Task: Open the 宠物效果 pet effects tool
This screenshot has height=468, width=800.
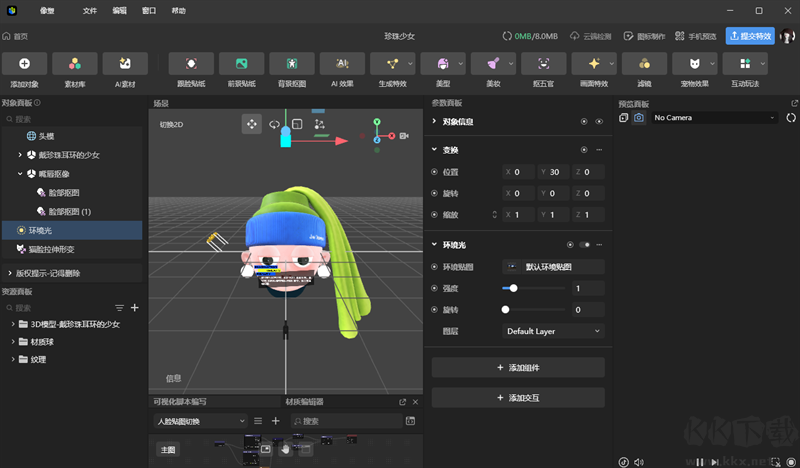Action: tap(695, 64)
